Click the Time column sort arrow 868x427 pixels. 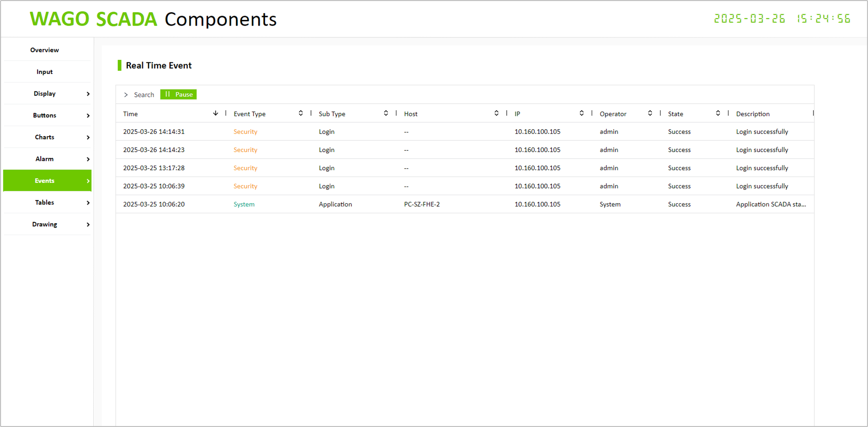(x=215, y=114)
